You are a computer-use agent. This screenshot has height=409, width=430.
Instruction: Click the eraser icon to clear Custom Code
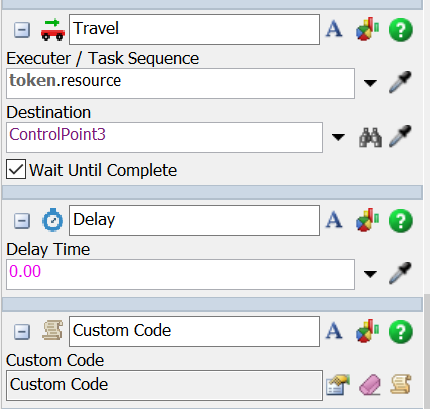[370, 385]
